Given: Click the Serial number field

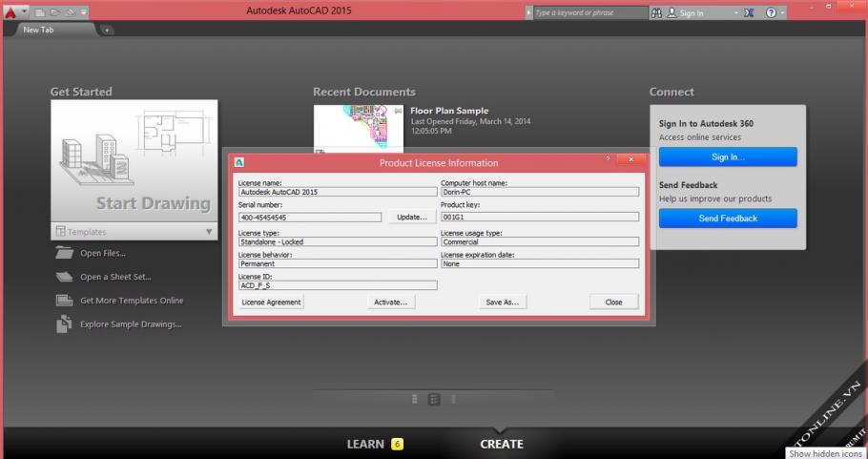Looking at the screenshot, I should point(310,218).
